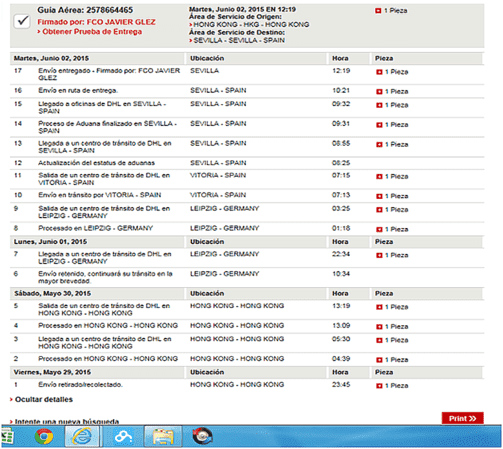Click piece icon for row 13 at 08:55

[379, 145]
